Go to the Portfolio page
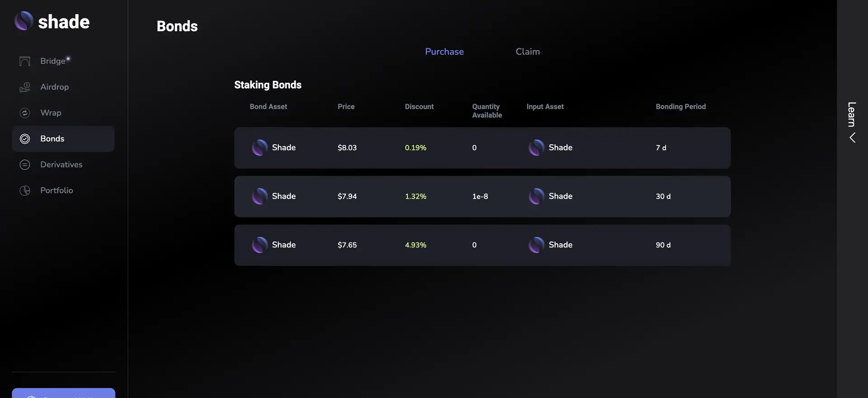The height and width of the screenshot is (398, 868). tap(57, 190)
